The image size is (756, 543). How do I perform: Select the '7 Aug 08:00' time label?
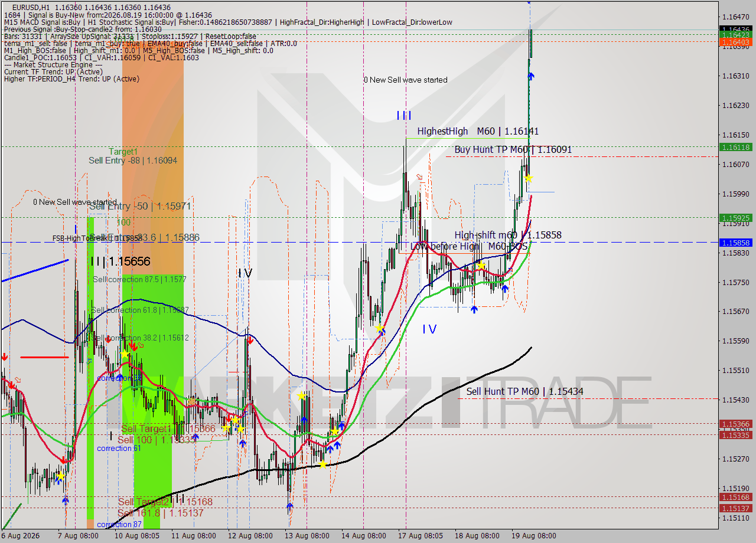coord(78,536)
